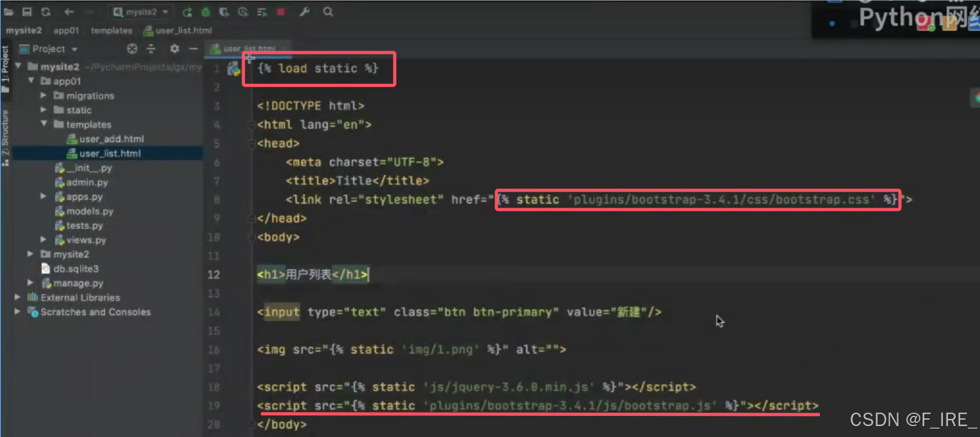
Task: Expand Scratches and Consoles node
Action: (18, 312)
